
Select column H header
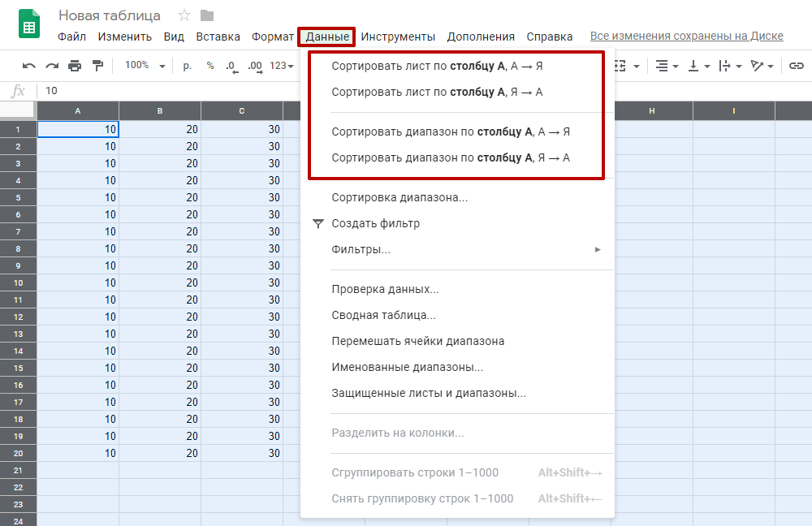click(x=652, y=110)
